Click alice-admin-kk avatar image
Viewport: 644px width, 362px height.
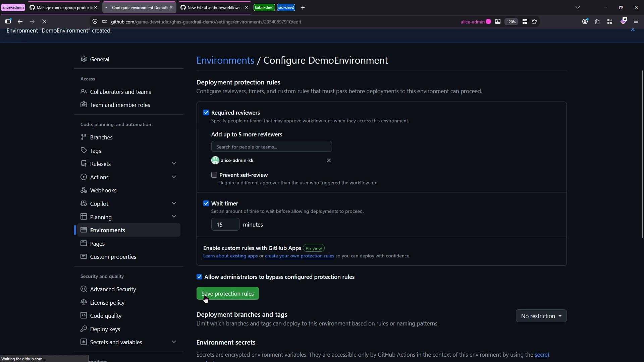(215, 161)
